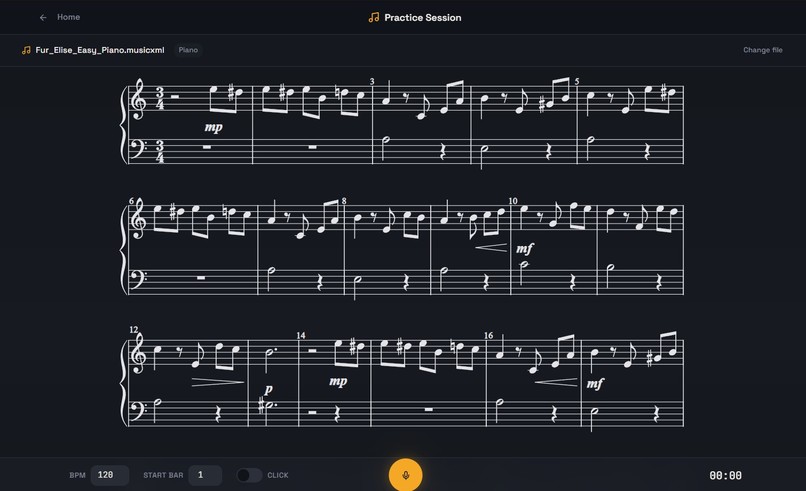
Task: Click the treble clef of the first system
Action: (x=139, y=99)
